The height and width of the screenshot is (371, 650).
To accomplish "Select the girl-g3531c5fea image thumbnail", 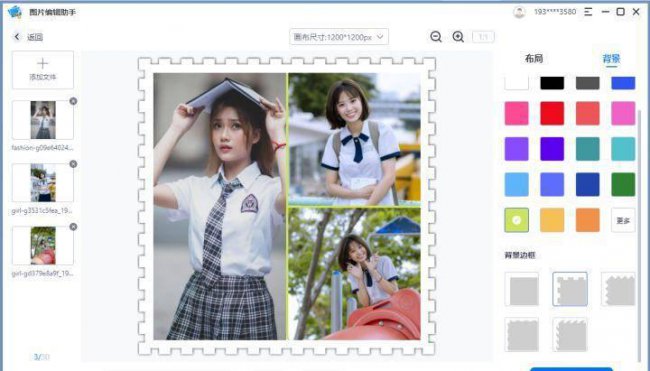I will pos(43,183).
